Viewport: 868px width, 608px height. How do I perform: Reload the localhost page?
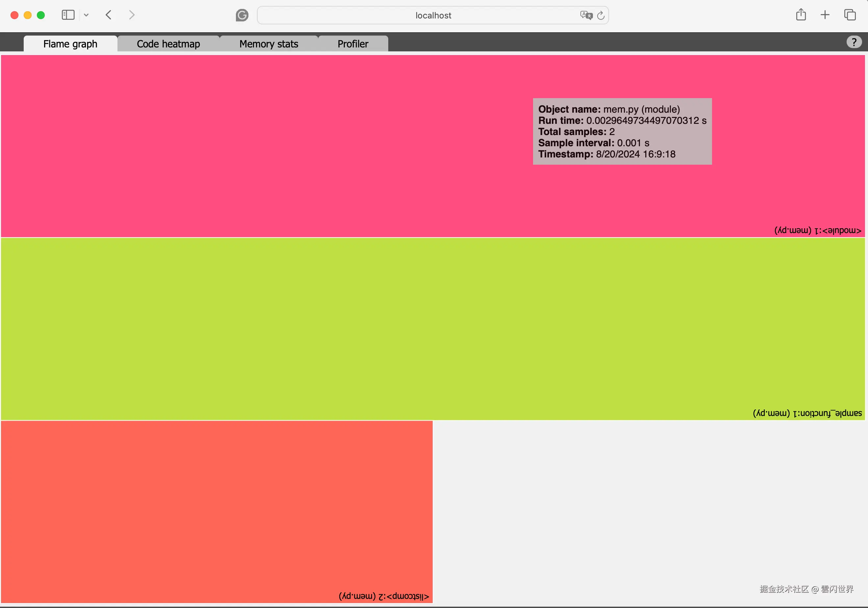pyautogui.click(x=601, y=15)
